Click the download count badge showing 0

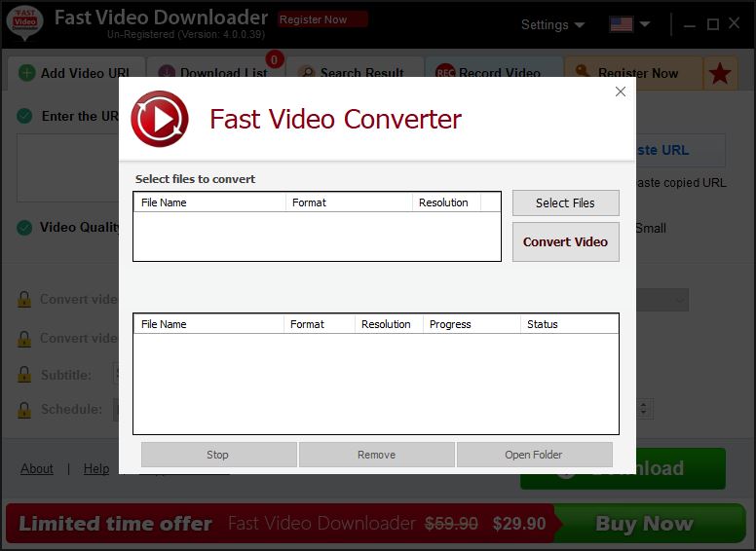point(275,59)
